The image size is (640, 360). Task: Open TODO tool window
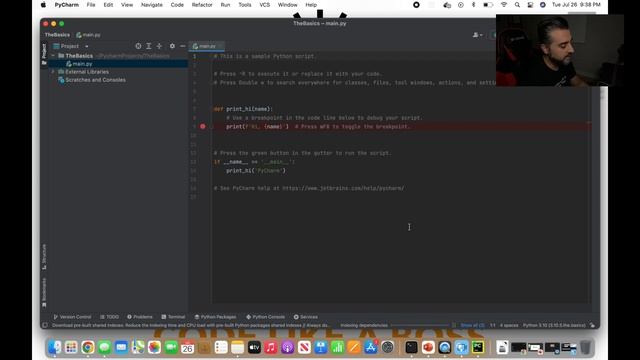pyautogui.click(x=109, y=317)
